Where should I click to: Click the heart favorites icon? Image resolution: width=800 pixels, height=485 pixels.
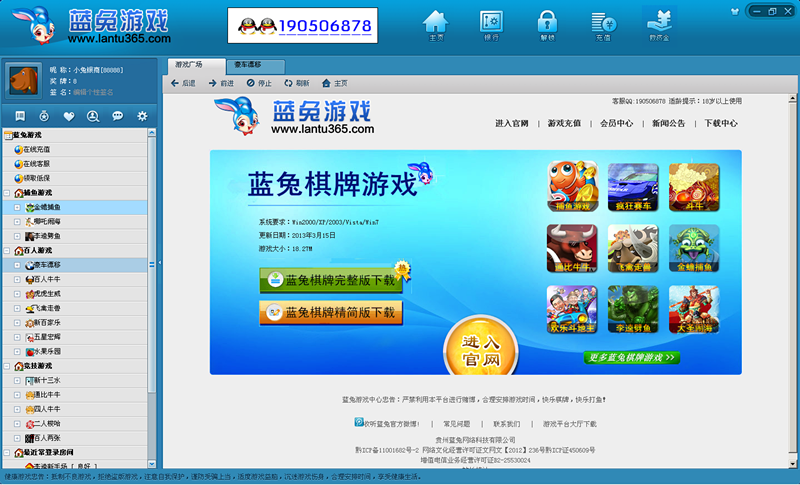tap(69, 116)
